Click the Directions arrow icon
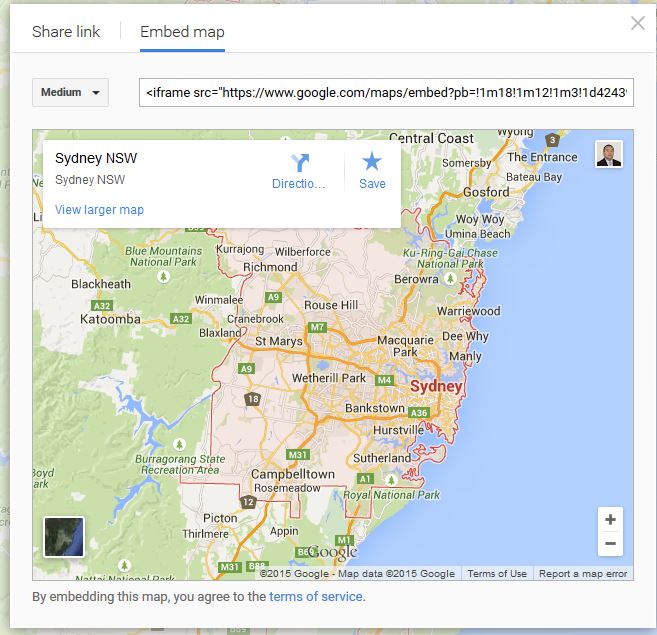 pyautogui.click(x=300, y=163)
